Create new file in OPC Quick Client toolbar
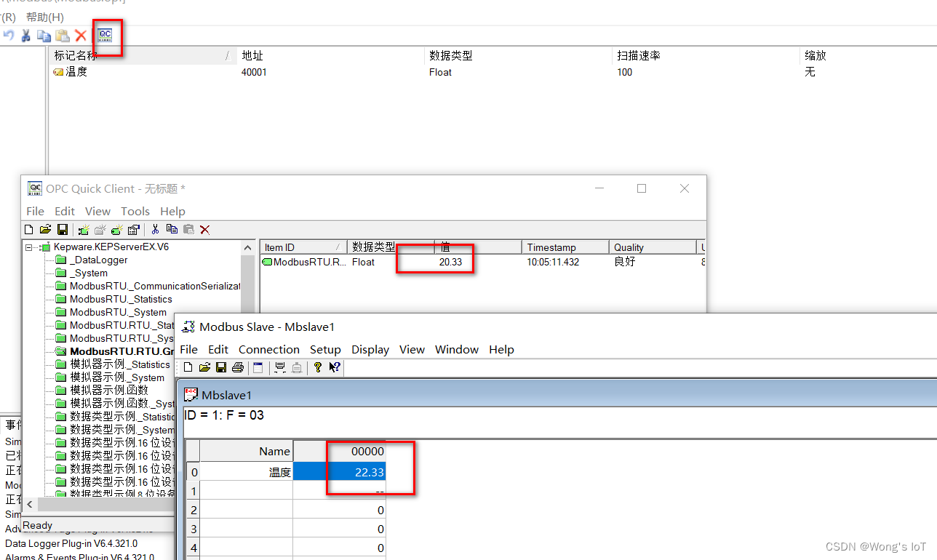937x560 pixels. pos(29,229)
